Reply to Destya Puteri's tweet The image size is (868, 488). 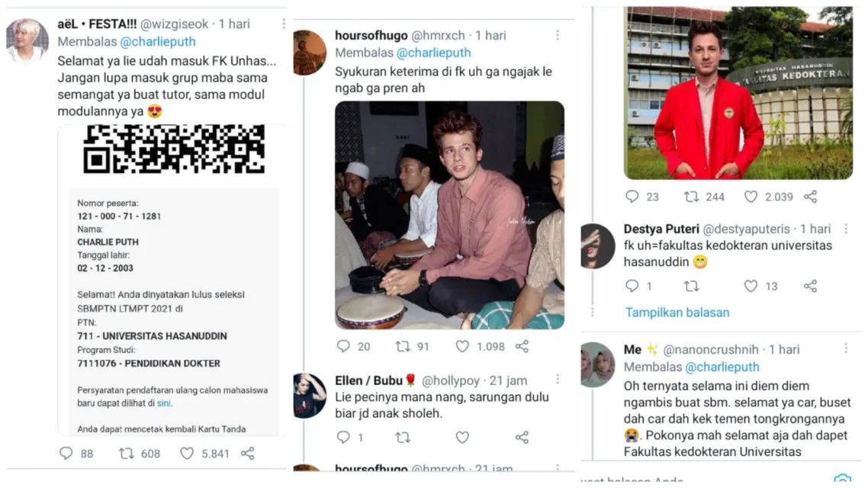pos(632,286)
